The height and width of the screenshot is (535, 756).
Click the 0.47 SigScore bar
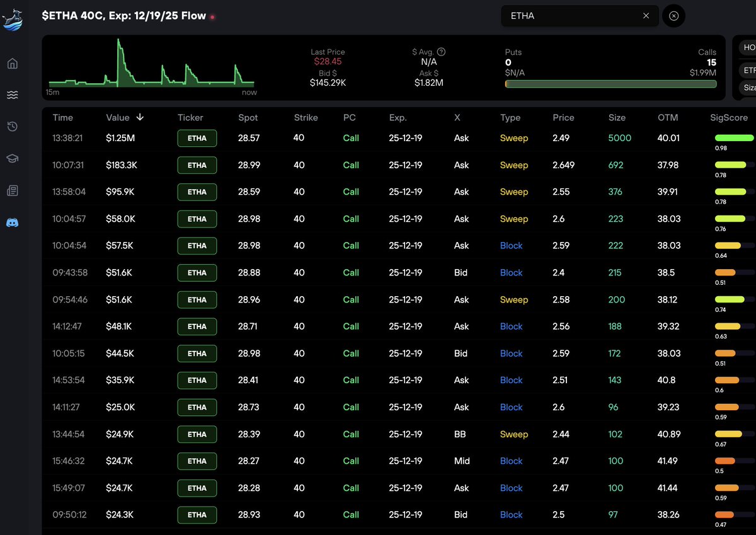(735, 514)
